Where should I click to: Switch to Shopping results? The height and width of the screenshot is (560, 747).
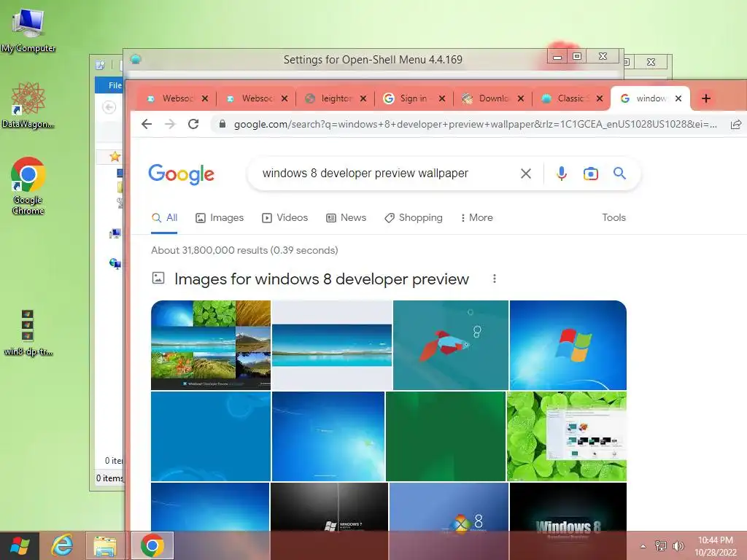point(414,218)
